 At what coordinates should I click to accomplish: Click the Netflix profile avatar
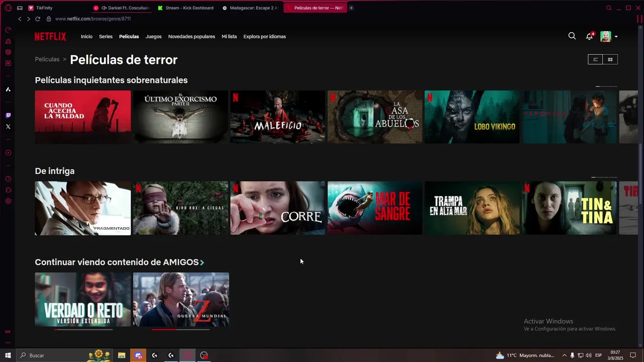pyautogui.click(x=606, y=36)
